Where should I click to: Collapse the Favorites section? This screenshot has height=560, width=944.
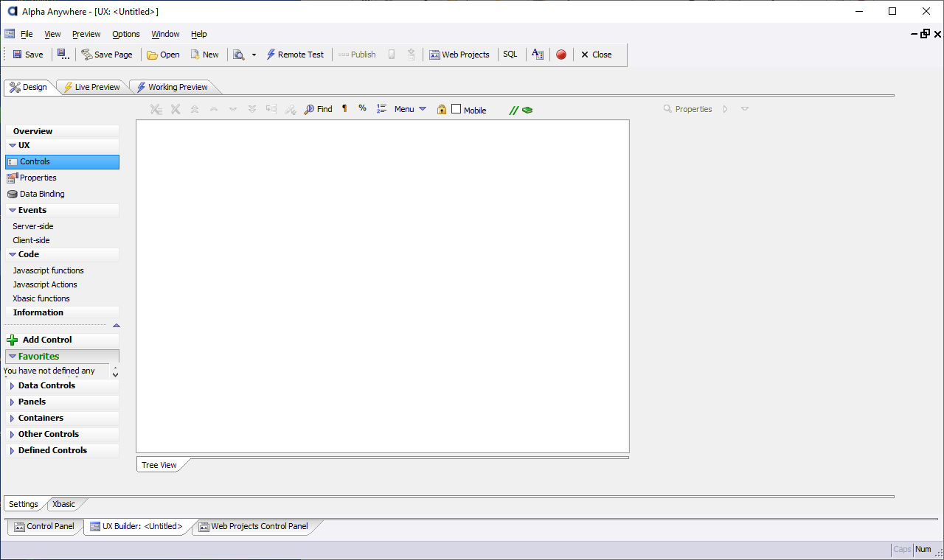click(13, 357)
